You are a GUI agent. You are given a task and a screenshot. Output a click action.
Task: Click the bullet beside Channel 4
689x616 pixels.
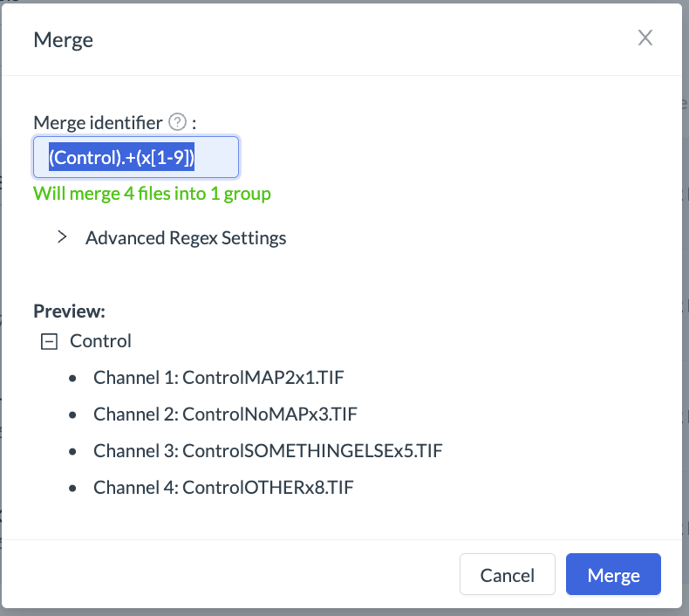click(73, 488)
